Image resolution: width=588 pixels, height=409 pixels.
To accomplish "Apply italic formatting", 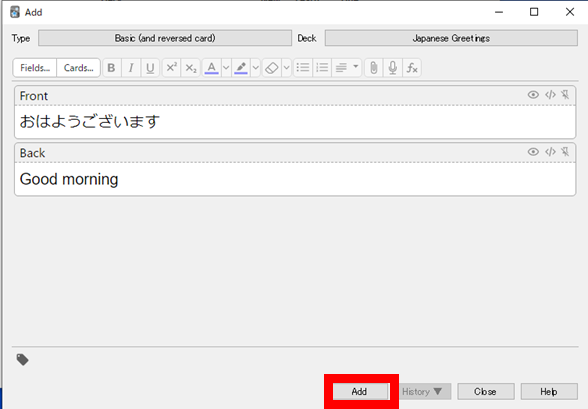I will pos(131,68).
